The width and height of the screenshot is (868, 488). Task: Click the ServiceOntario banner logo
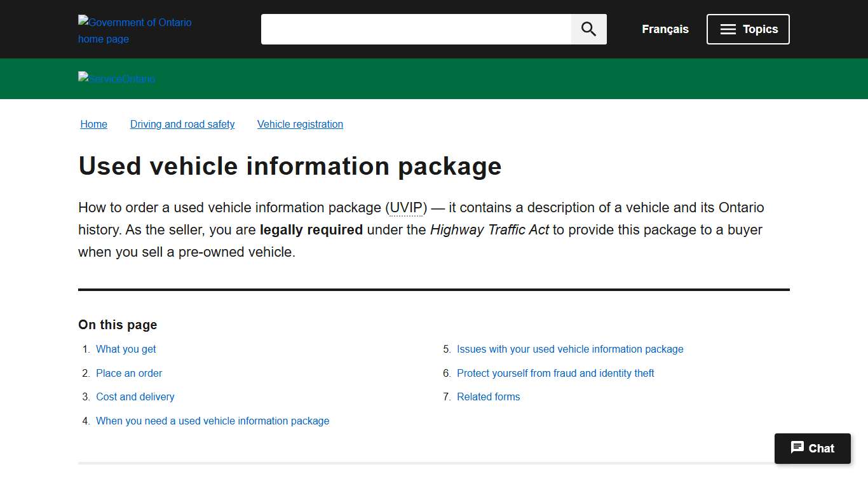pyautogui.click(x=116, y=79)
